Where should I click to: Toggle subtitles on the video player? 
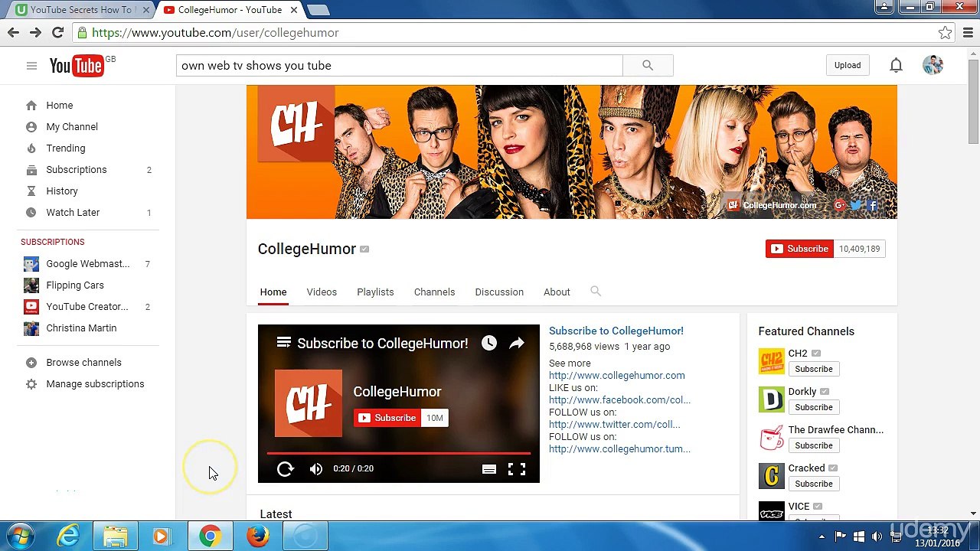click(x=489, y=469)
